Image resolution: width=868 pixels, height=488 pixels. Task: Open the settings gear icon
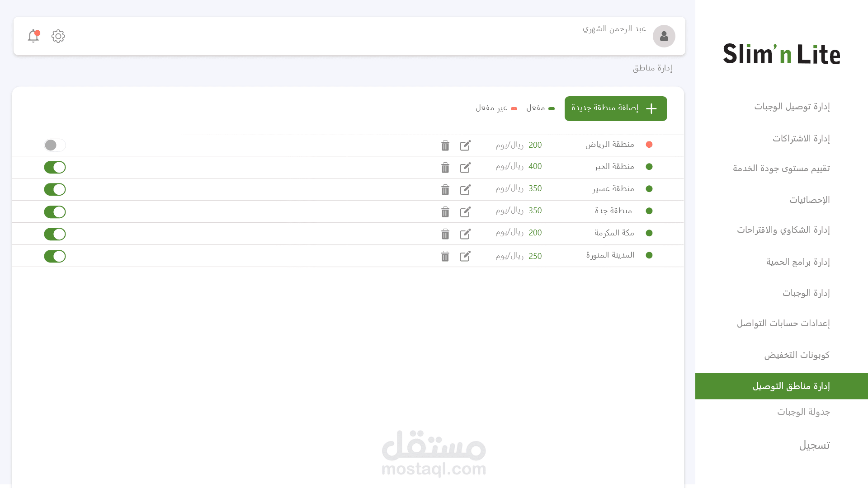[58, 36]
